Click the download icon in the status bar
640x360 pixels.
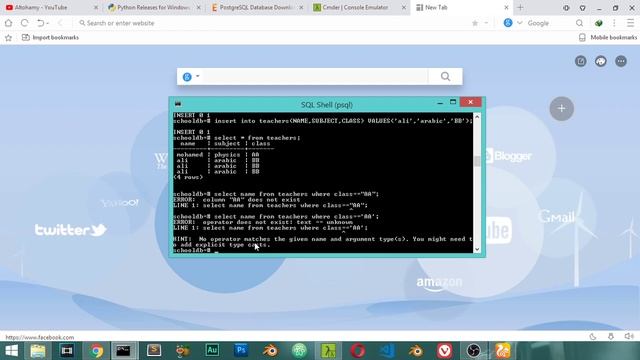point(611,336)
